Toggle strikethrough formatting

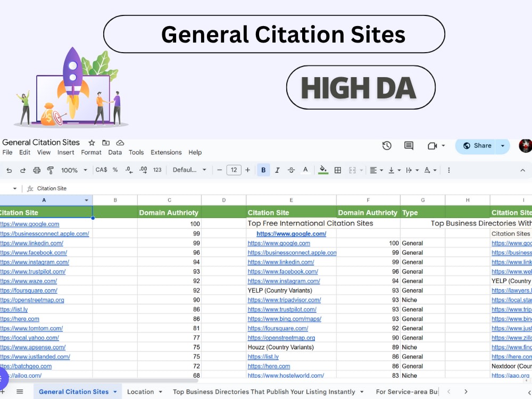[291, 170]
